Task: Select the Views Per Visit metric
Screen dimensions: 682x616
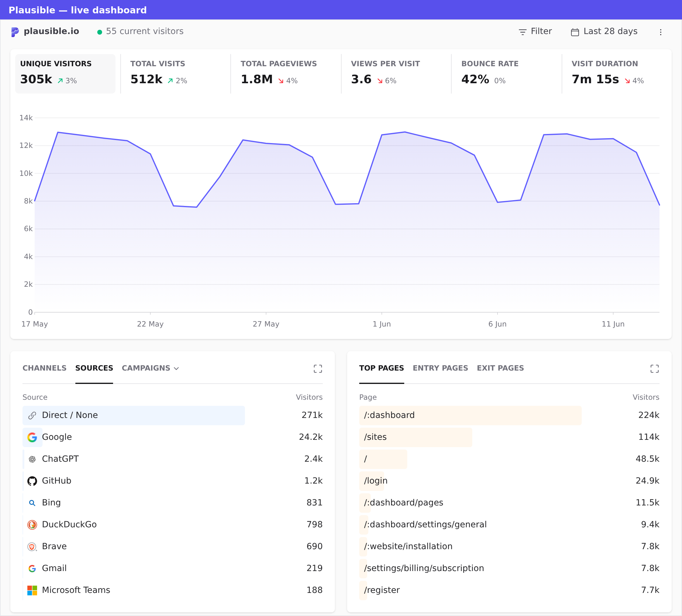Action: coord(396,74)
